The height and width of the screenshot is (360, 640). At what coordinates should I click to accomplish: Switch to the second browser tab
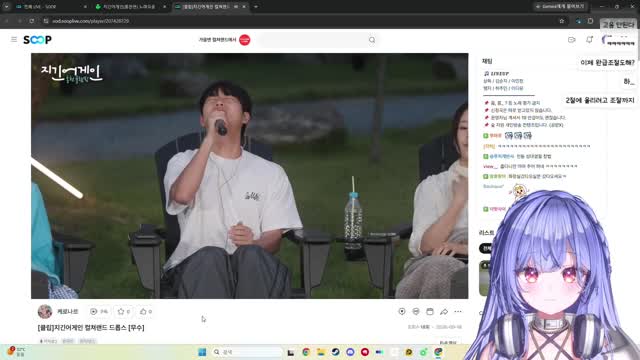click(x=130, y=7)
